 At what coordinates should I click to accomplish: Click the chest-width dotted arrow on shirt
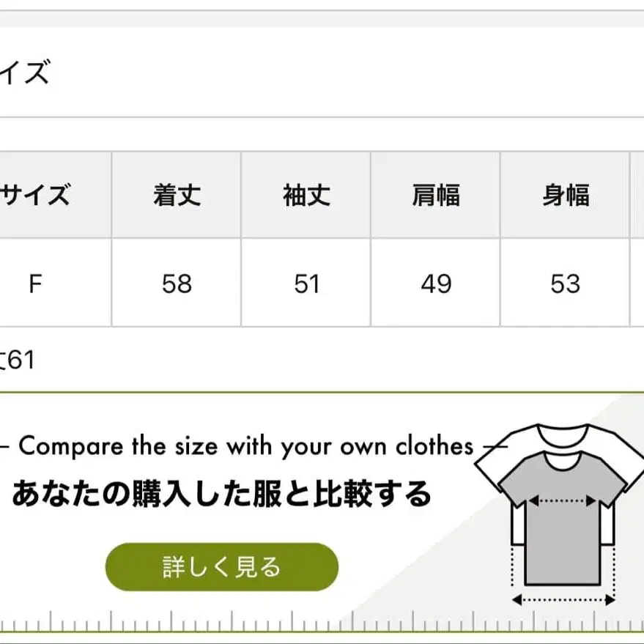coord(563,501)
